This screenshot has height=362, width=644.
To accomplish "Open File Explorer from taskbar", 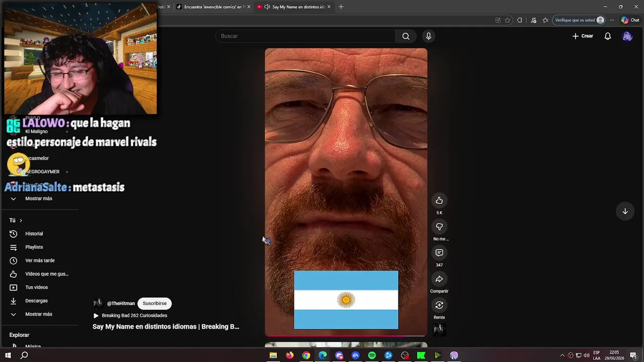I will (x=273, y=355).
